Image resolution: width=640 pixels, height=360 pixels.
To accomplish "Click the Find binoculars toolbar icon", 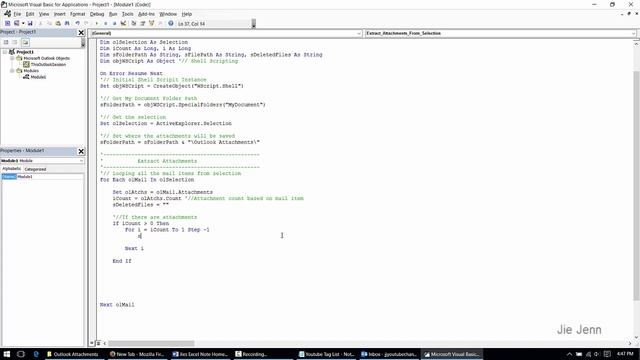I will tap(67, 24).
